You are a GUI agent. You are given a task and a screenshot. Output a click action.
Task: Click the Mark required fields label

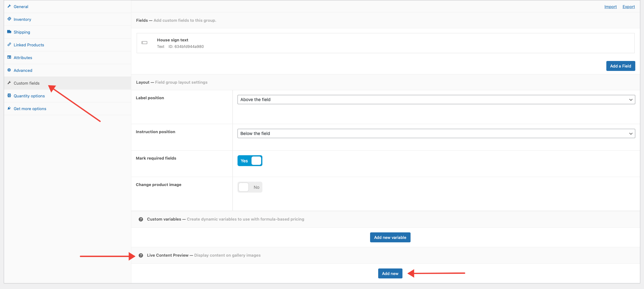pos(156,158)
